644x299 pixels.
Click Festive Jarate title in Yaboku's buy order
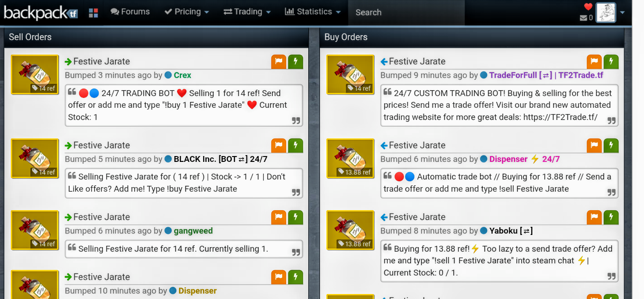point(417,217)
